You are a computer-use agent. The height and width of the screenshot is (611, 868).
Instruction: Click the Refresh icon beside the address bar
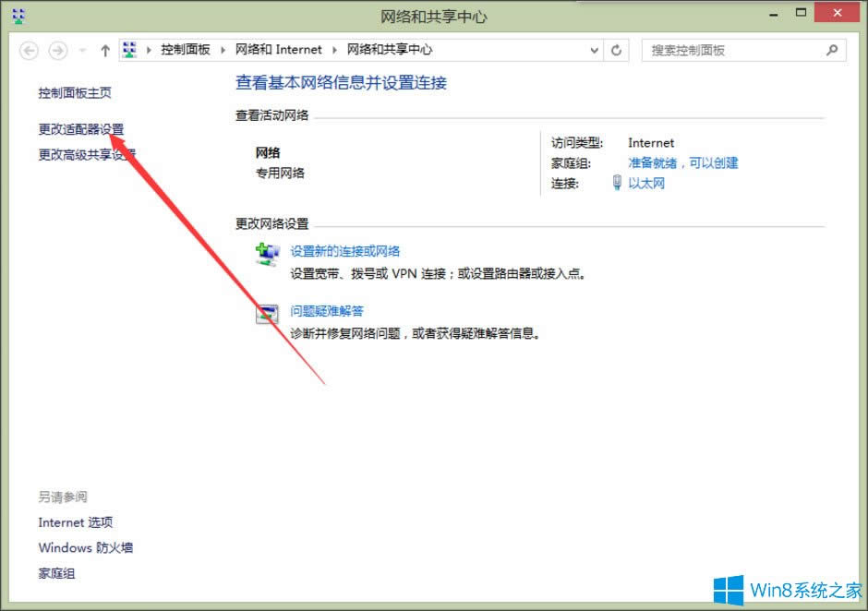pyautogui.click(x=617, y=51)
